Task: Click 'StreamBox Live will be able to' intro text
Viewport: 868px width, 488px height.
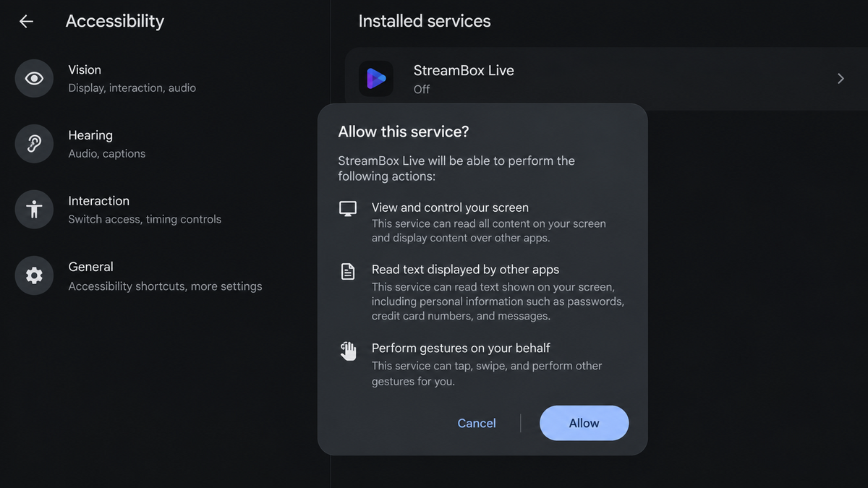Action: (x=456, y=168)
